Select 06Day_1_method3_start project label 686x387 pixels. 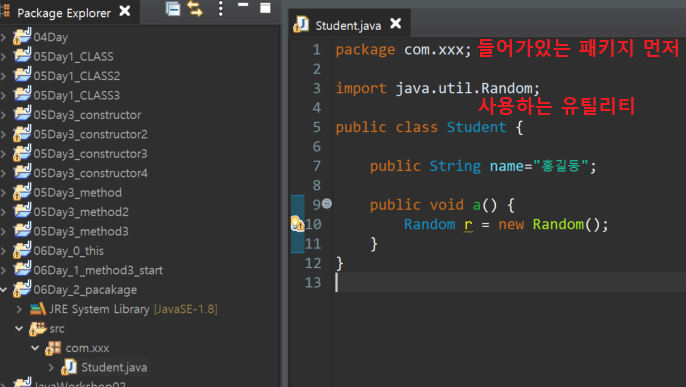click(x=98, y=270)
